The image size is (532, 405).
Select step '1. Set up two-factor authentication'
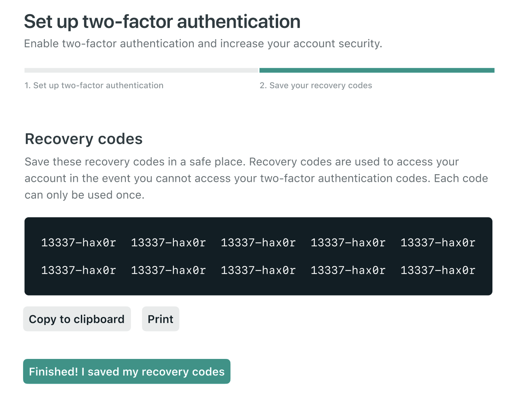click(94, 85)
